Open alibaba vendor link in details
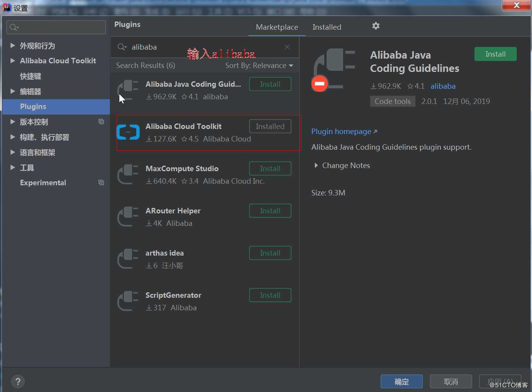The height and width of the screenshot is (392, 532). point(443,86)
